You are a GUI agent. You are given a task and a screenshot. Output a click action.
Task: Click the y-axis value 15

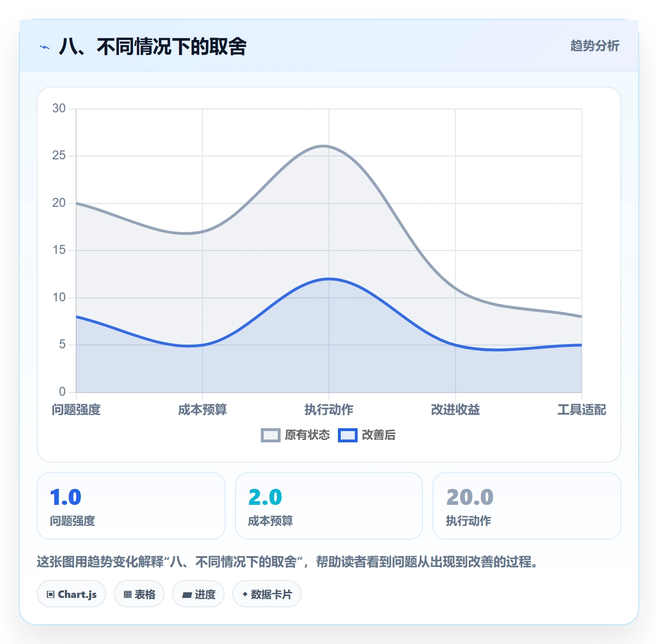pos(59,250)
